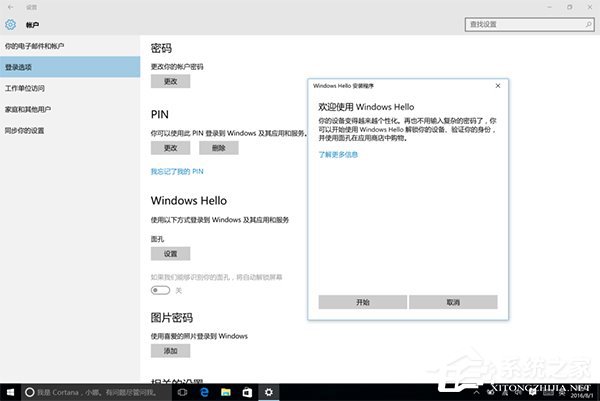
Task: Click the 图片密码 section heading
Action: click(171, 318)
